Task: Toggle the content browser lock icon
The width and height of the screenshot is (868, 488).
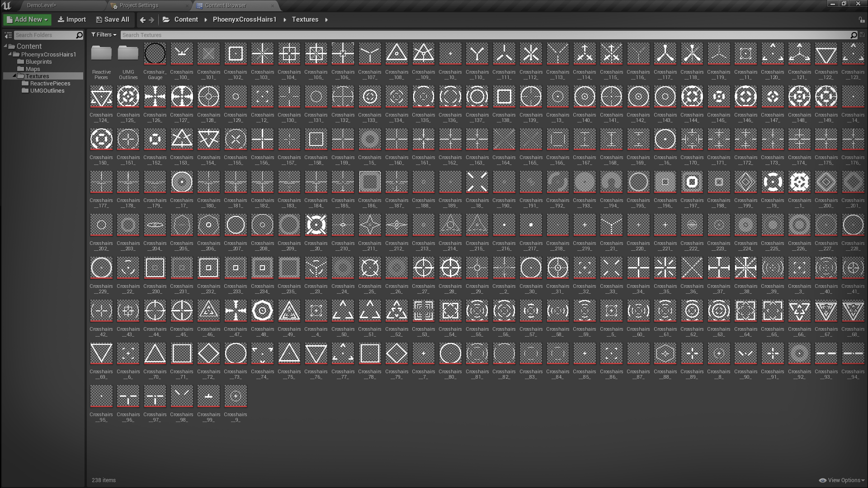Action: (x=861, y=20)
